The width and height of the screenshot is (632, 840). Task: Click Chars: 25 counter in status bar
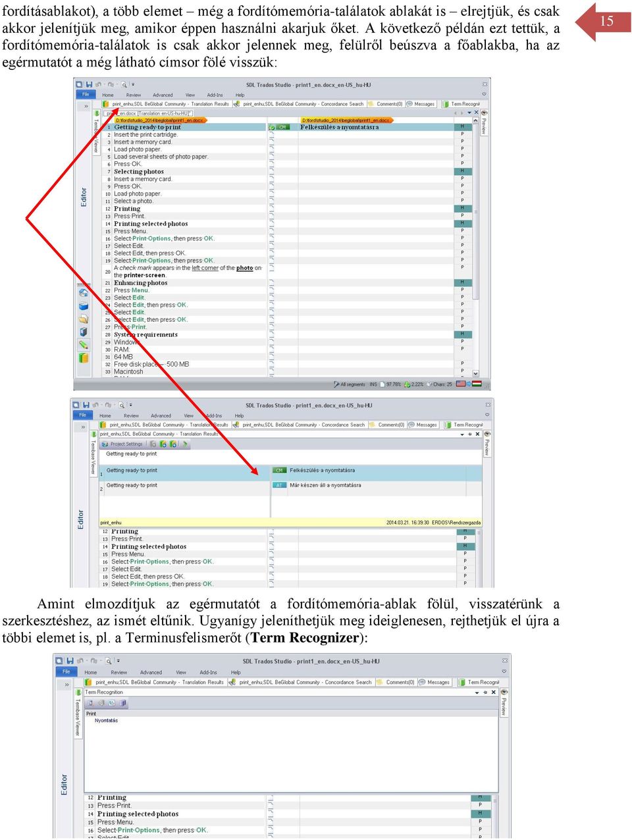pyautogui.click(x=440, y=384)
